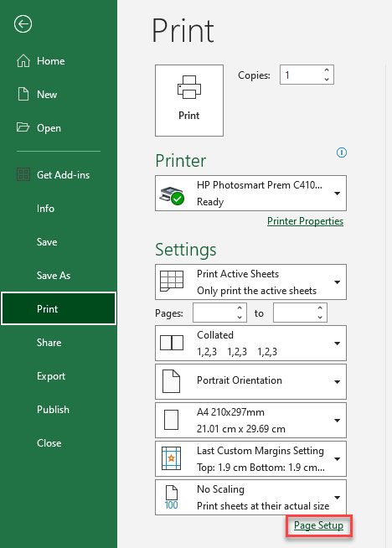Click the Pages end field after "to"

pyautogui.click(x=300, y=313)
